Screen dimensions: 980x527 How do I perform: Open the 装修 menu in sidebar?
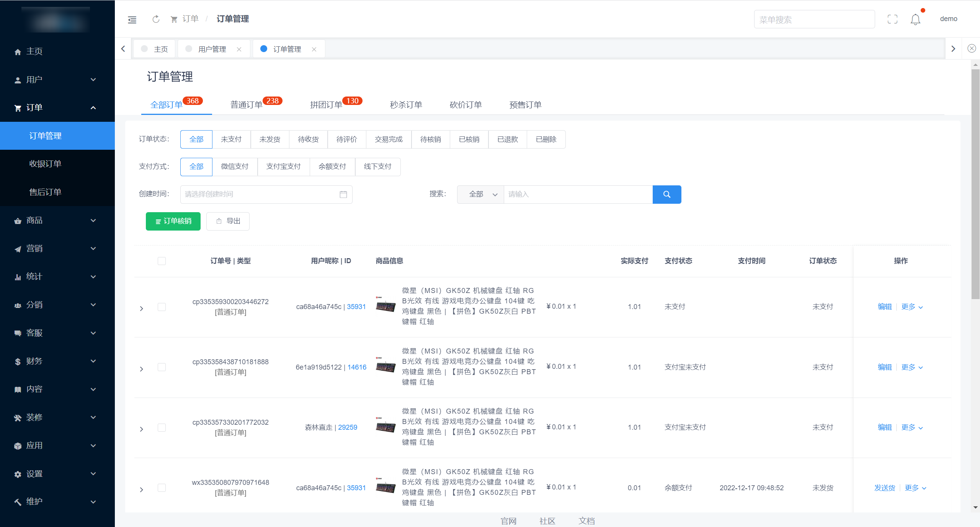[x=57, y=417]
